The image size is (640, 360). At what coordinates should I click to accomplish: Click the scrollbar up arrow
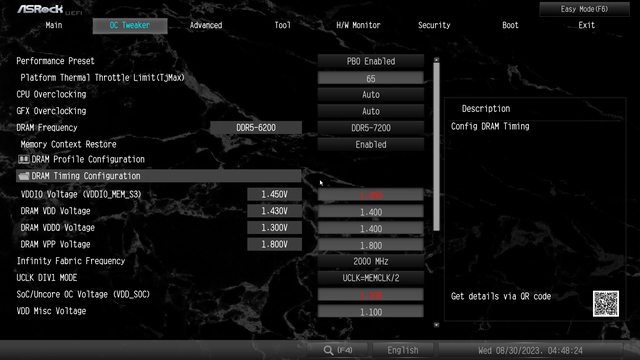(x=436, y=60)
